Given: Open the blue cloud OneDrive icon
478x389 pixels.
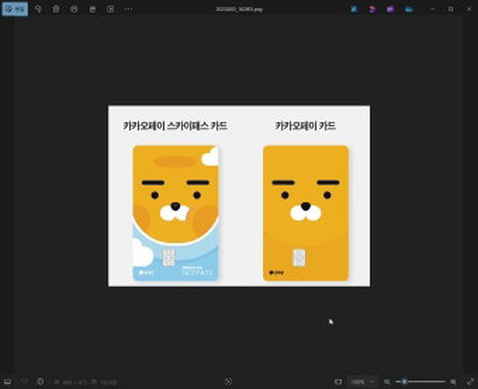Looking at the screenshot, I should pyautogui.click(x=409, y=9).
